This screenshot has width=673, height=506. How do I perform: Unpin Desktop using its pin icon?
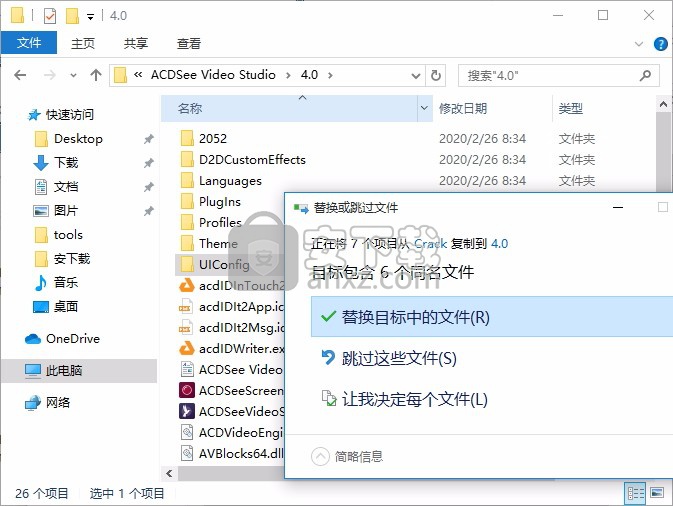(x=149, y=139)
